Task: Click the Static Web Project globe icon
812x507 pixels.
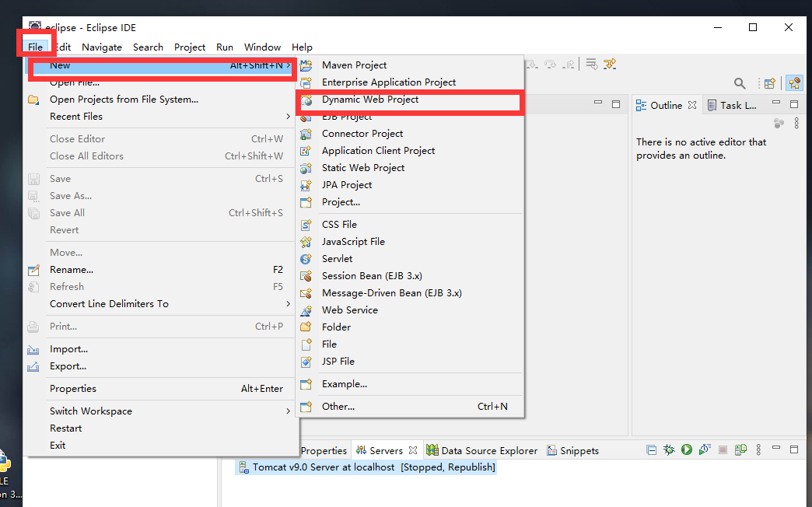Action: click(x=306, y=168)
